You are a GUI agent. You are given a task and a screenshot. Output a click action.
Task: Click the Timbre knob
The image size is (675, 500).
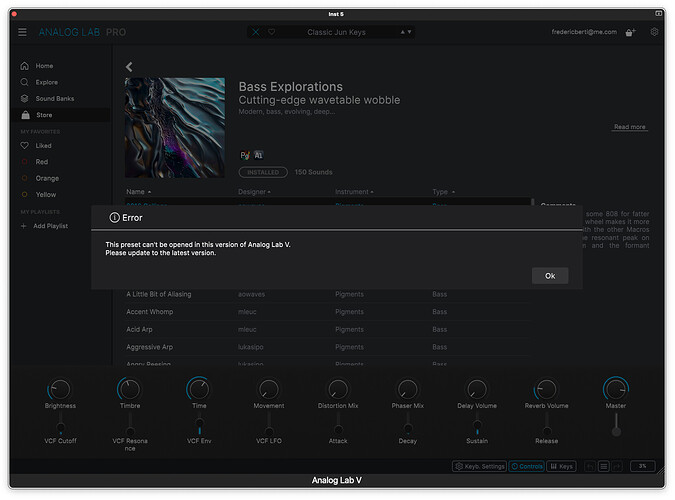pyautogui.click(x=130, y=389)
